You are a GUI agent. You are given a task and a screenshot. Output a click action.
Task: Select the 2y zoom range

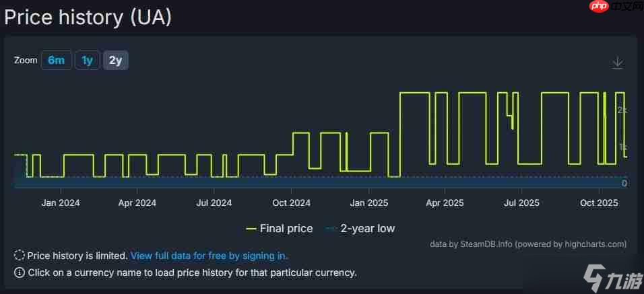(x=115, y=61)
